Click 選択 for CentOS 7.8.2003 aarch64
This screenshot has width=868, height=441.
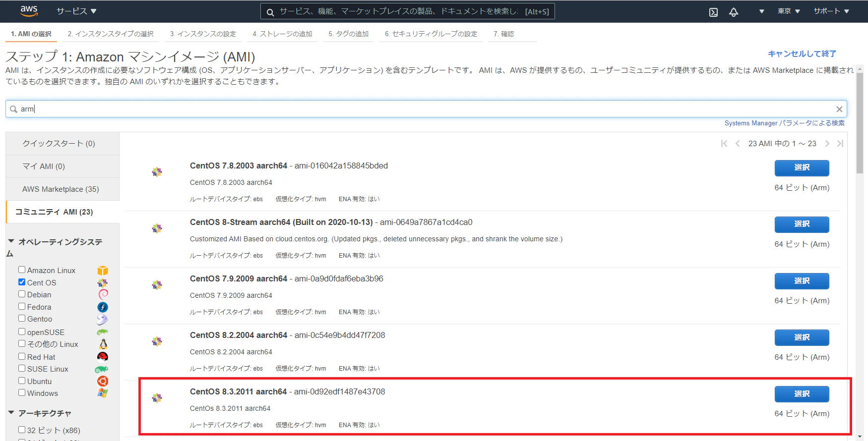pos(802,168)
